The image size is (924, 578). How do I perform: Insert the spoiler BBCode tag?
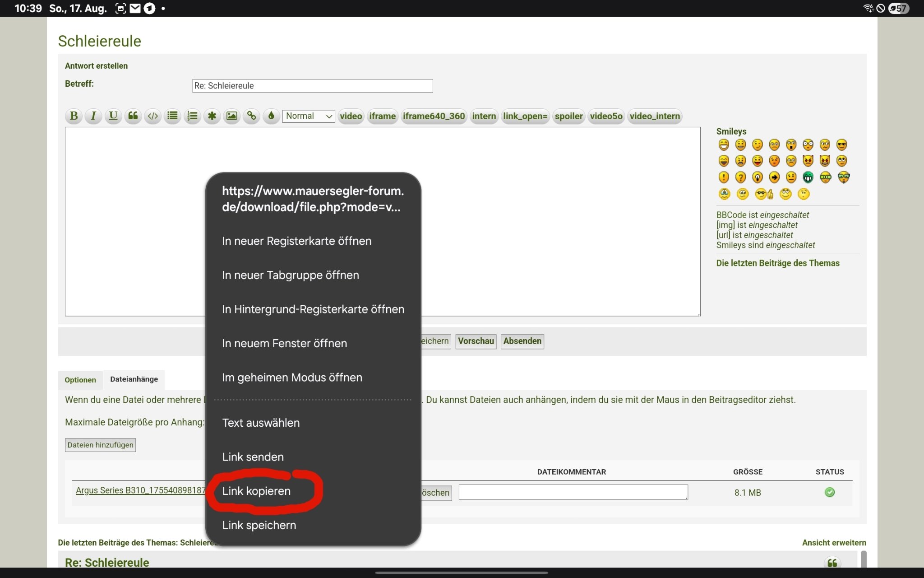click(568, 116)
